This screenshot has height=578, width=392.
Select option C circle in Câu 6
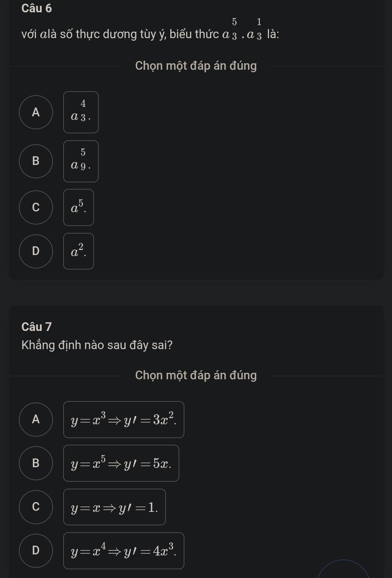click(36, 207)
